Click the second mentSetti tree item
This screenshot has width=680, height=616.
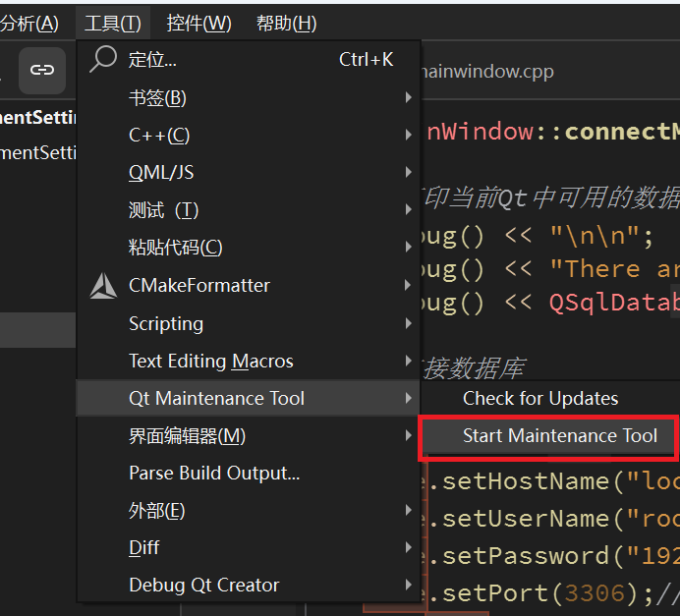coord(38,153)
